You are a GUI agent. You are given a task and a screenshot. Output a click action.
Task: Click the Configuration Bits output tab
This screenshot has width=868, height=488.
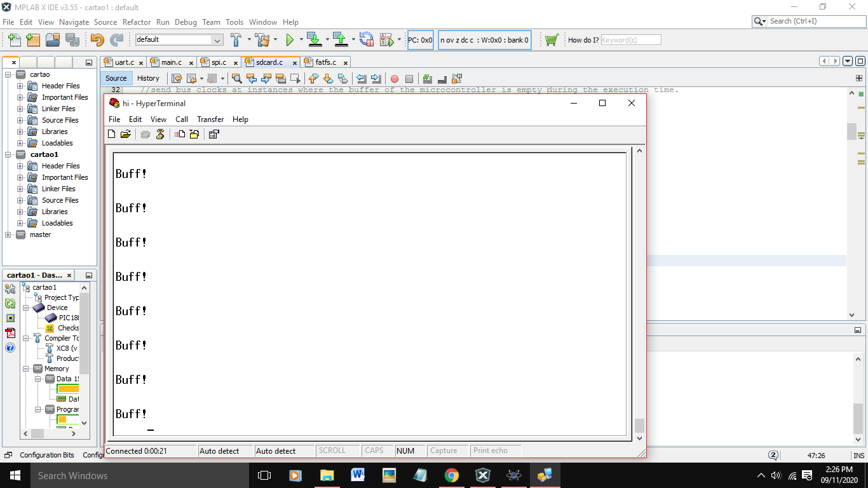click(x=46, y=455)
